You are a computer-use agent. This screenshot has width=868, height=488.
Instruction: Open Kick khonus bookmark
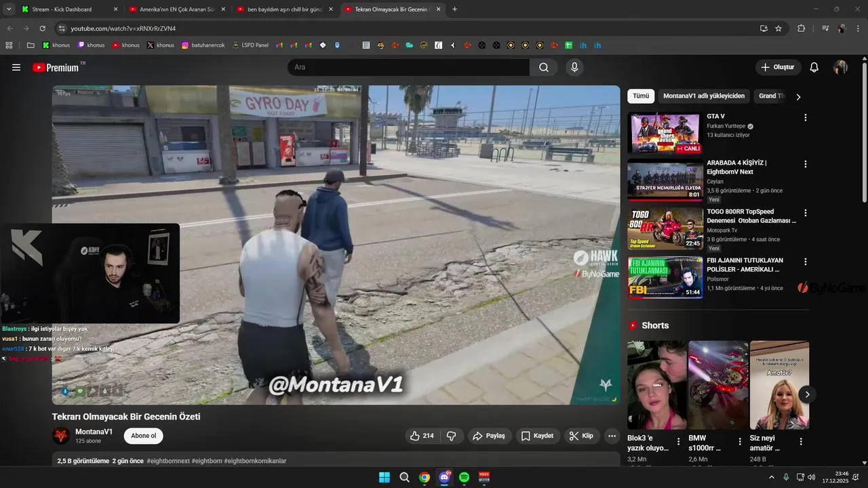(56, 45)
